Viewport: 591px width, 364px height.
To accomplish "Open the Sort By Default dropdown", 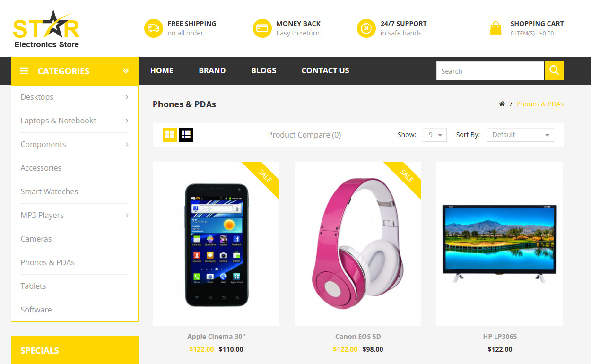I will [x=520, y=135].
